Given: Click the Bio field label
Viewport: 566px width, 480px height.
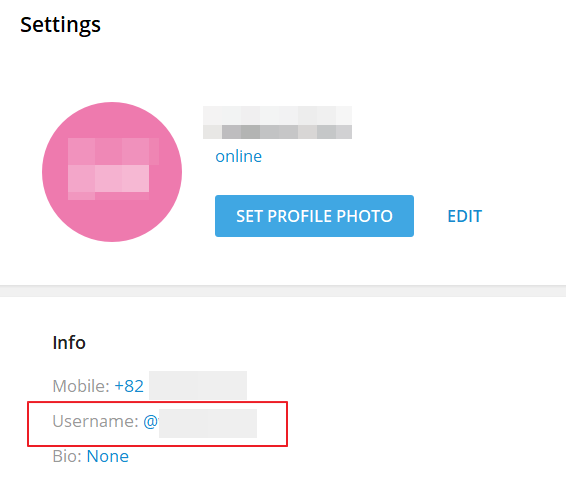Looking at the screenshot, I should pos(67,456).
